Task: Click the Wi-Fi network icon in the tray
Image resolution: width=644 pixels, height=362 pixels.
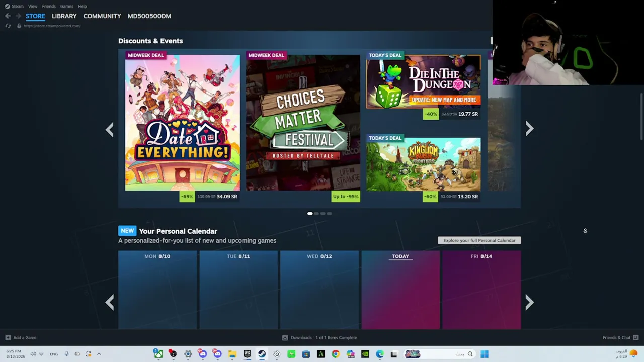Action: pyautogui.click(x=41, y=354)
